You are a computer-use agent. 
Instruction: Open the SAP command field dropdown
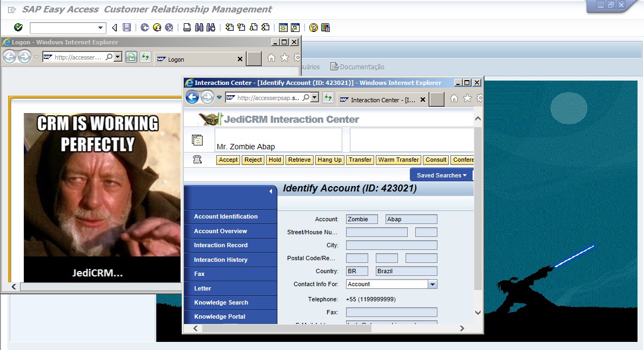pyautogui.click(x=100, y=28)
